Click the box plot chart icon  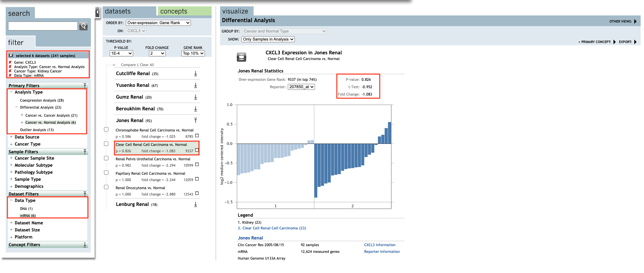tap(241, 57)
